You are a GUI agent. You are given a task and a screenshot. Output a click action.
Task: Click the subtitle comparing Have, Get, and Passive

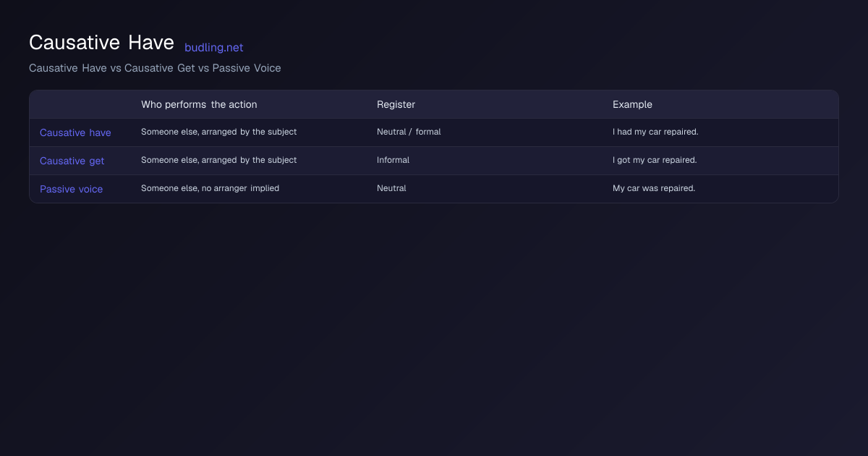click(x=155, y=68)
